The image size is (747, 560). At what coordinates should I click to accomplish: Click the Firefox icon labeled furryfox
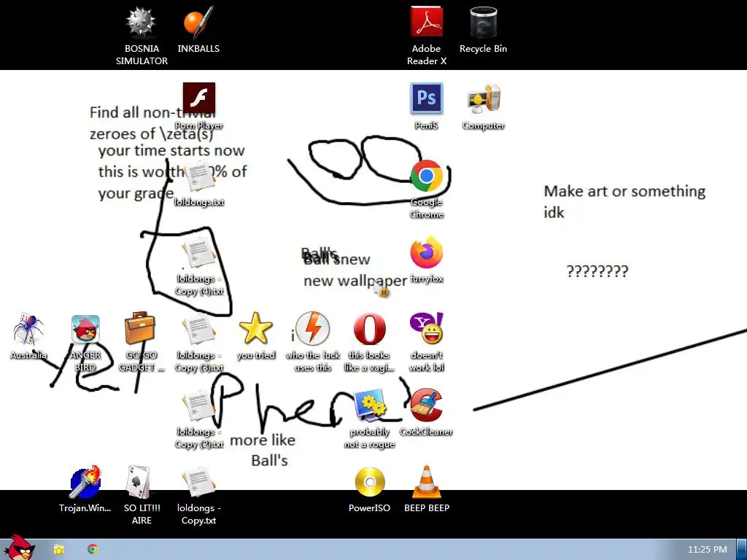tap(426, 260)
